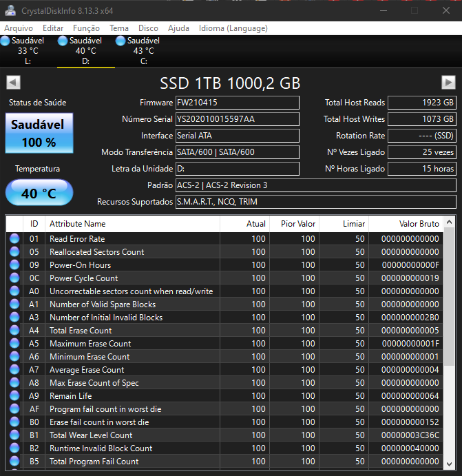Click status orb of Read Error Rate row
The width and height of the screenshot is (462, 476).
pos(14,238)
